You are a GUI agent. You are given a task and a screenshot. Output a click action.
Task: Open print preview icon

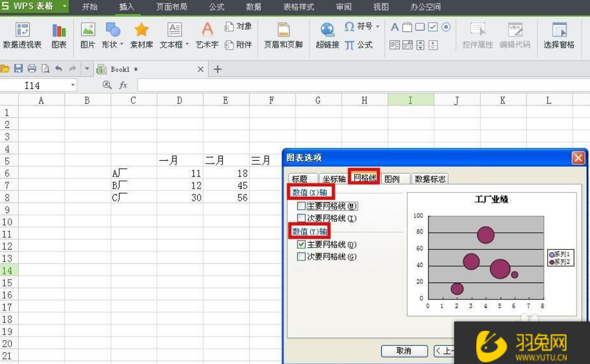45,69
